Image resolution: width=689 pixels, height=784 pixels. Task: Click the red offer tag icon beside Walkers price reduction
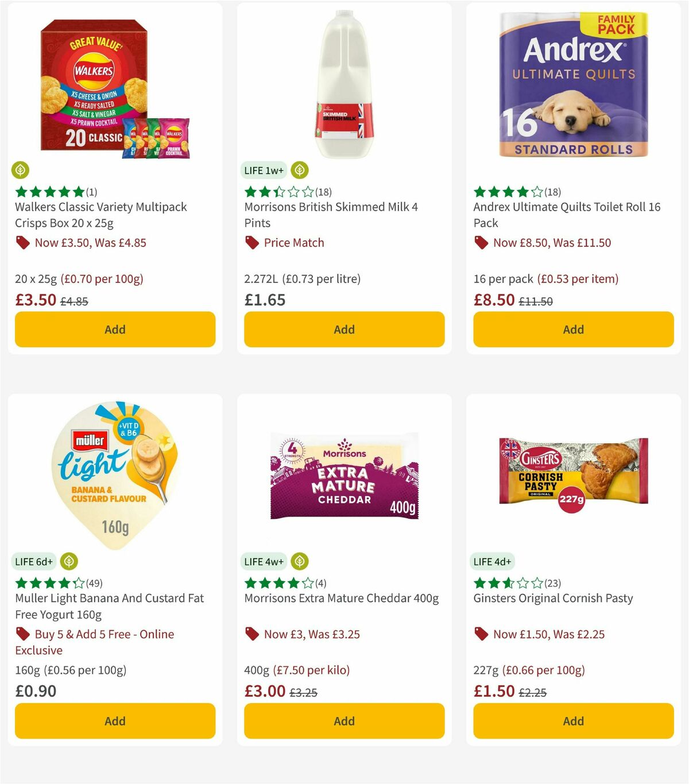click(x=22, y=243)
